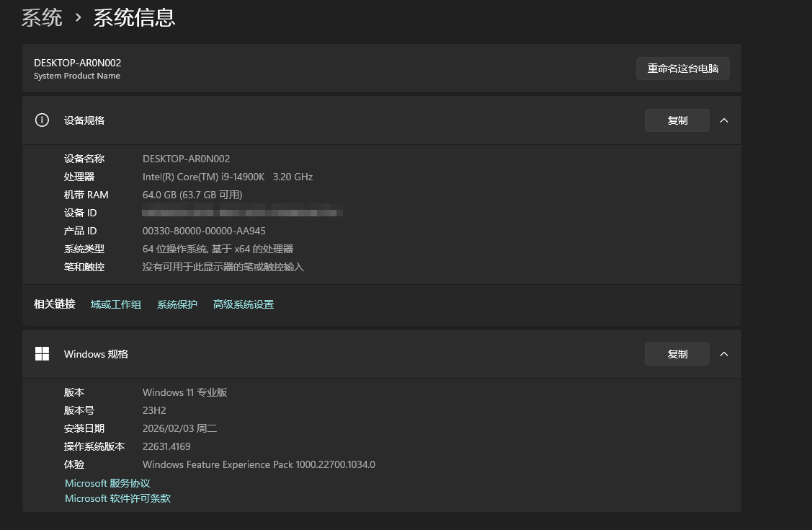The height and width of the screenshot is (530, 812).
Task: Go back to 系统 in breadcrumb
Action: point(42,17)
